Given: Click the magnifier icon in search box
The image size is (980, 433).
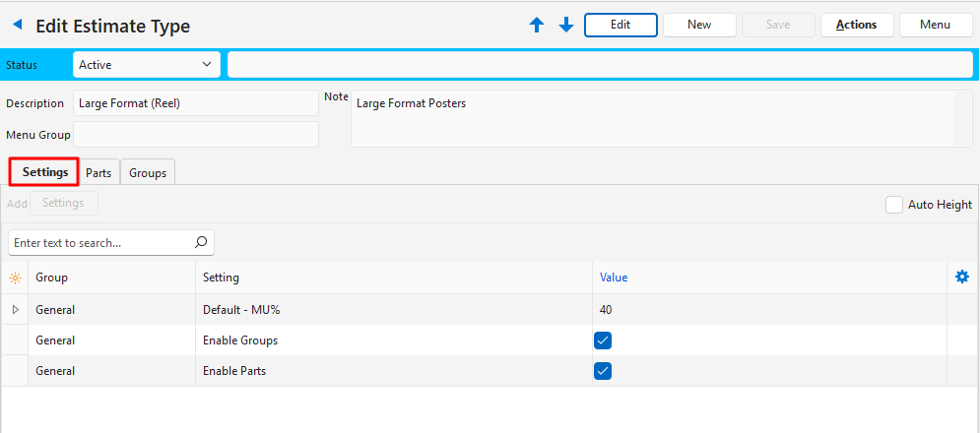Looking at the screenshot, I should (x=201, y=242).
